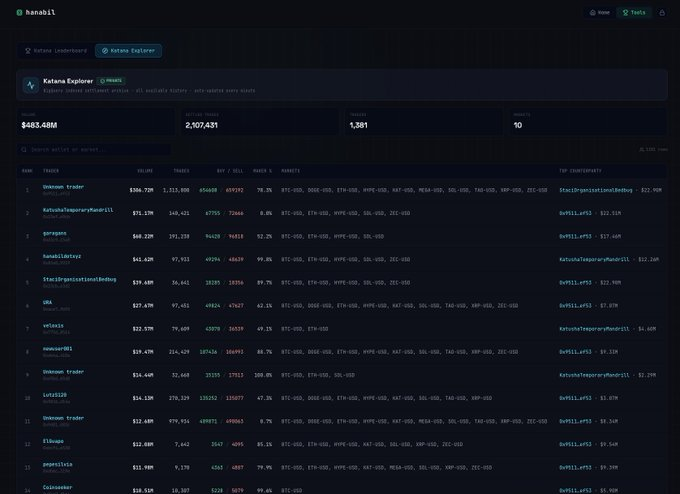Click the 47.3% maker cell
Viewport: 680px width, 494px height.
[265, 398]
